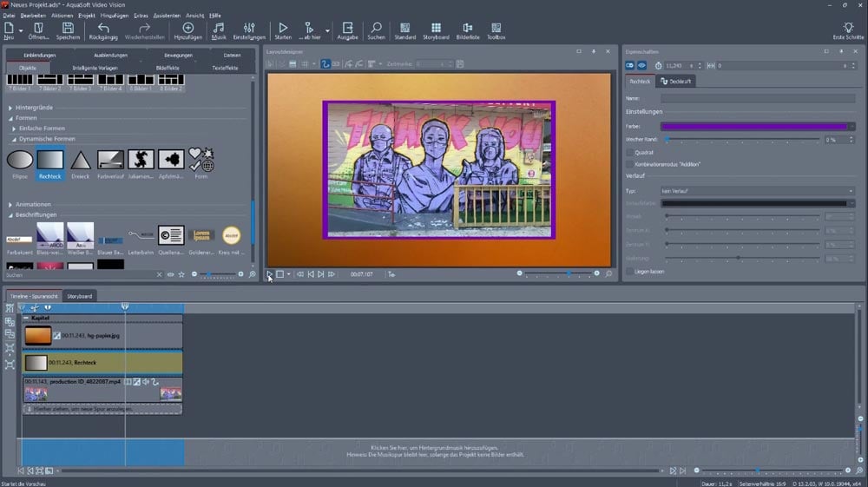868x487 pixels.
Task: Start playback in the Layoutdesigner
Action: [x=270, y=274]
